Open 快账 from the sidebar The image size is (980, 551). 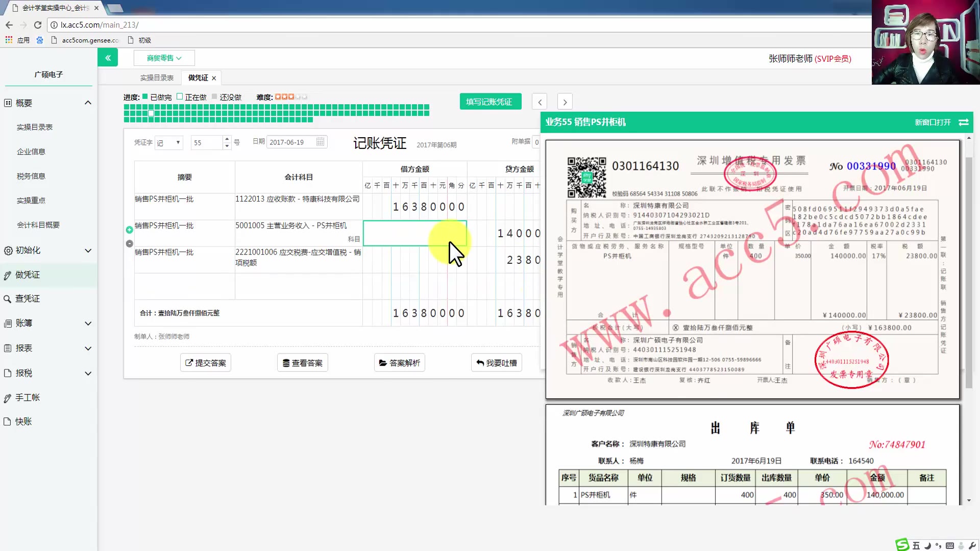pos(22,421)
